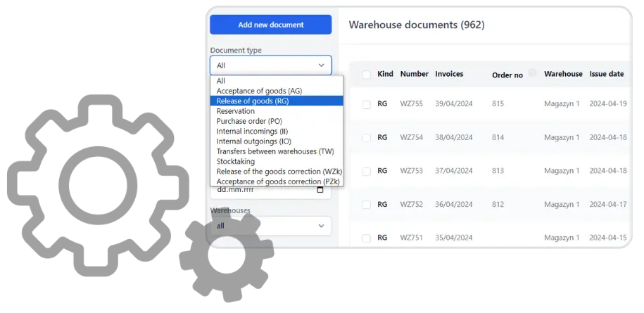This screenshot has width=644, height=313.
Task: Choose Stocktaking in document type list
Action: (x=277, y=161)
